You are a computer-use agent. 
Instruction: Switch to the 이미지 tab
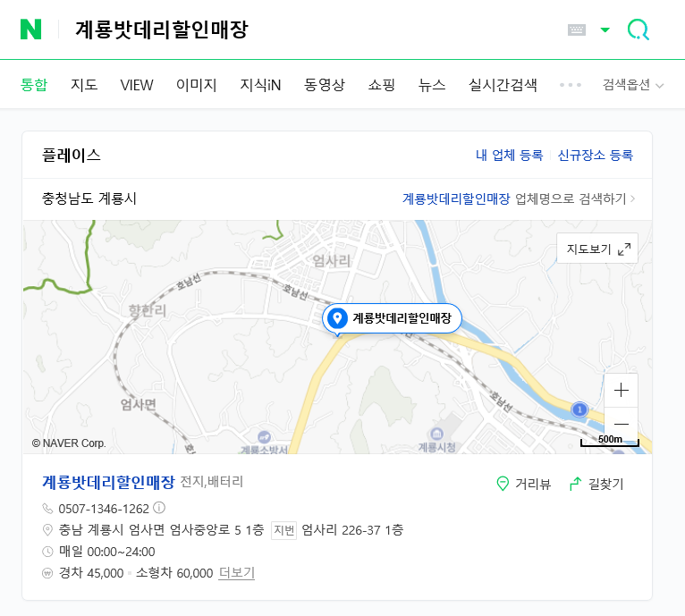pos(196,85)
